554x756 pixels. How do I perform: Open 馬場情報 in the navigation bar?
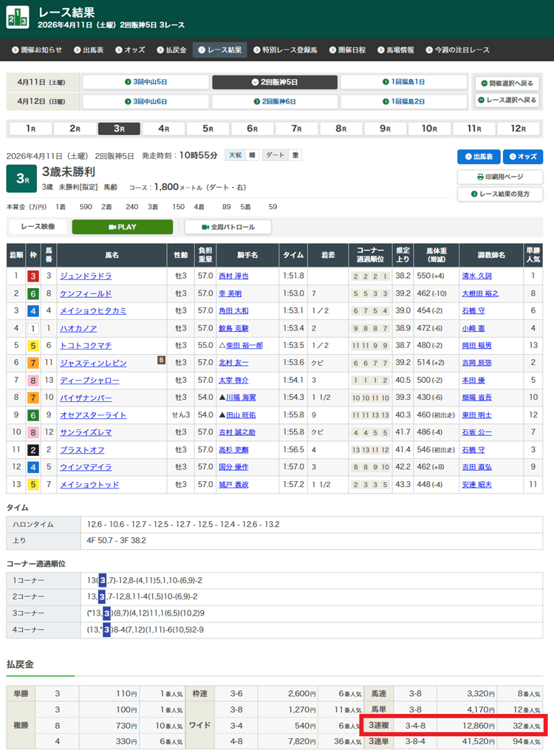(x=395, y=50)
